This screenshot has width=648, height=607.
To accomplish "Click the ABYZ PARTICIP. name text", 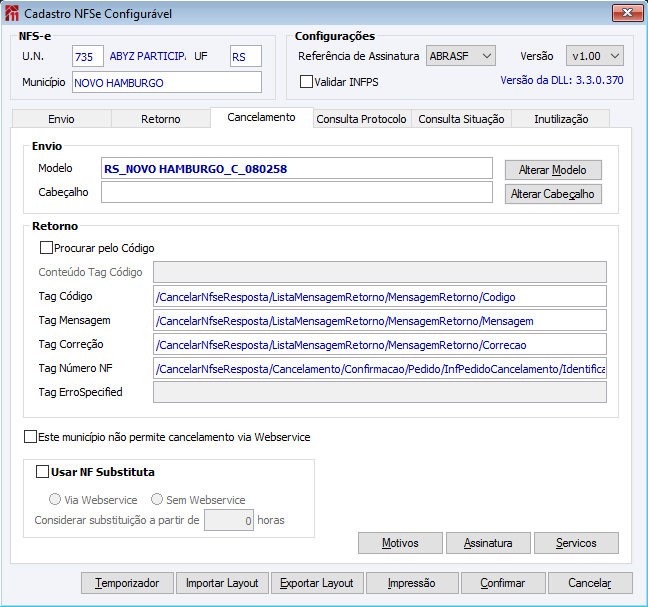I will 148,56.
